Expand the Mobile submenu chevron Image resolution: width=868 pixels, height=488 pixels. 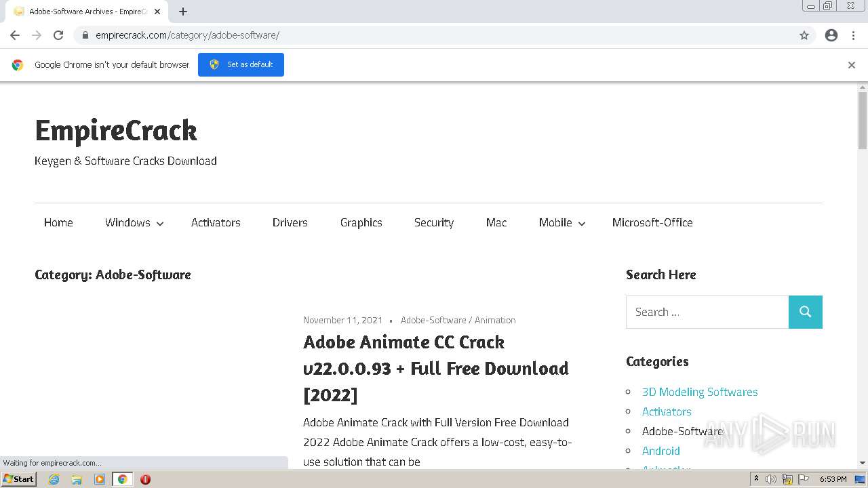coord(581,224)
